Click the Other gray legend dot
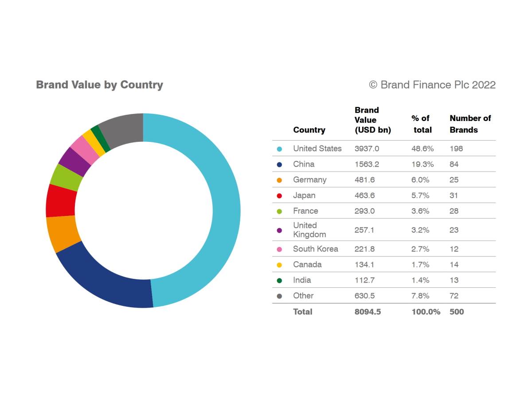This screenshot has height=399, width=532. pos(279,296)
